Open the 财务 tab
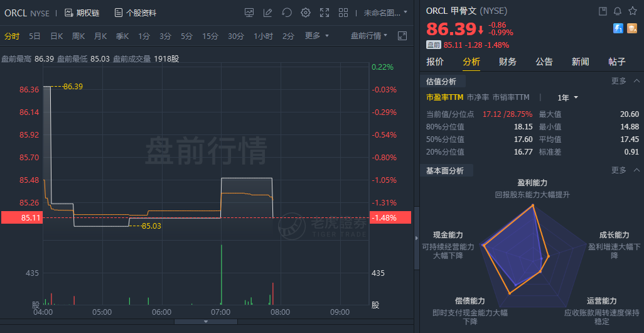This screenshot has height=333, width=644. (508, 62)
